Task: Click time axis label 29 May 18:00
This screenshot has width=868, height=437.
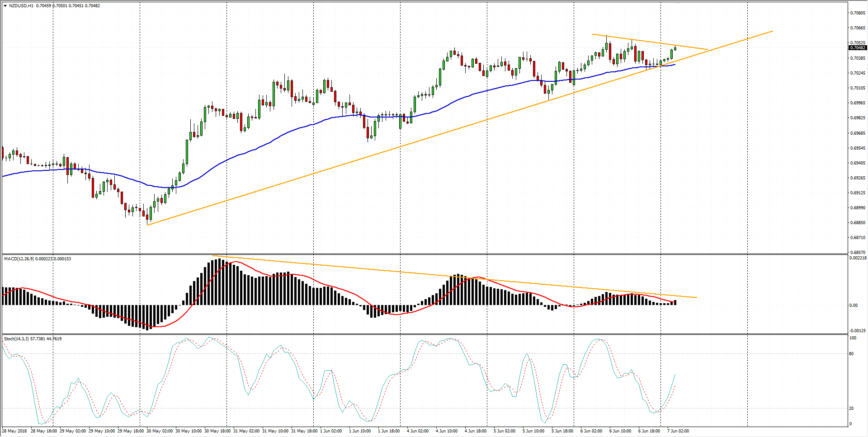Action: [x=131, y=431]
